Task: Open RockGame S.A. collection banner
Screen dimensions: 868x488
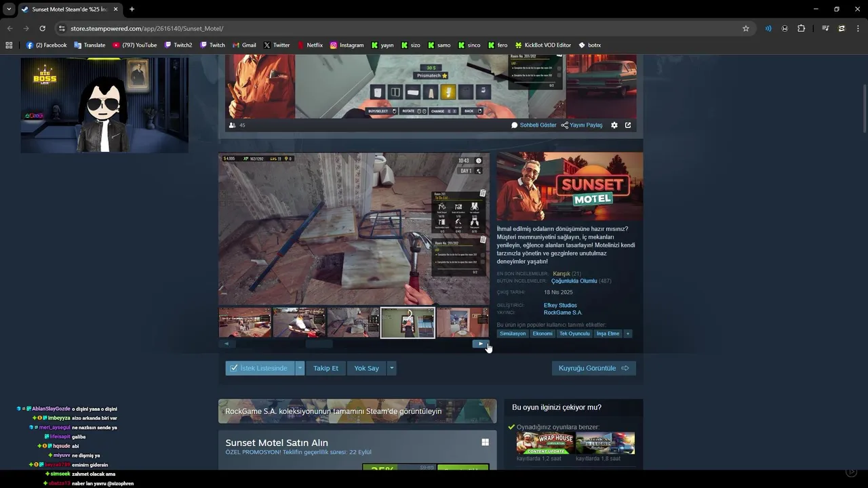Action: point(357,411)
